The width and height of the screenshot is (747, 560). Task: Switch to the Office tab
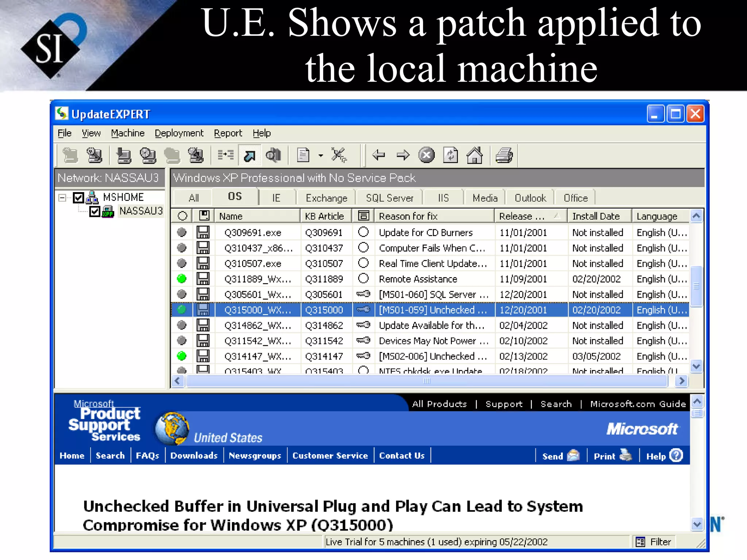[576, 198]
